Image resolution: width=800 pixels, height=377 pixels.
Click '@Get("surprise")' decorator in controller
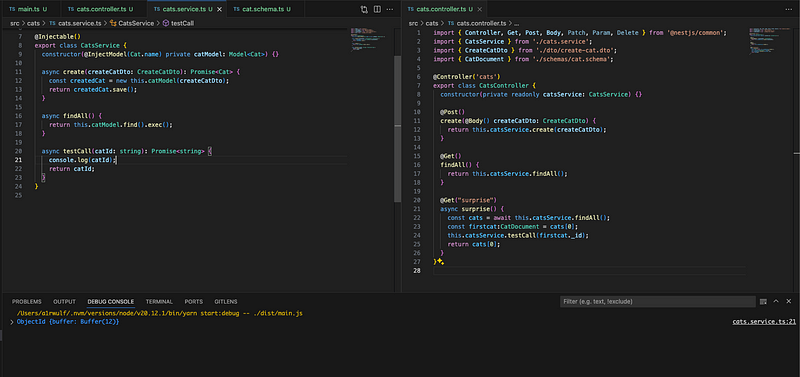(x=468, y=200)
